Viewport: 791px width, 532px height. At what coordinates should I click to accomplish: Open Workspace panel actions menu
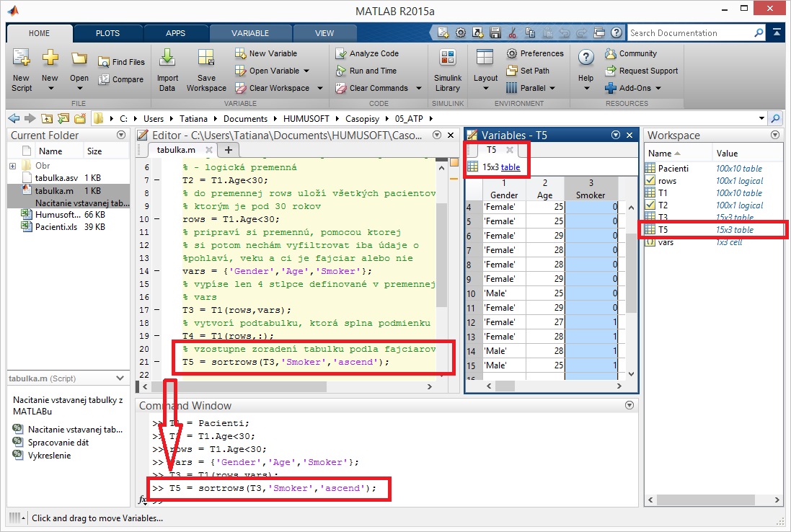click(775, 135)
